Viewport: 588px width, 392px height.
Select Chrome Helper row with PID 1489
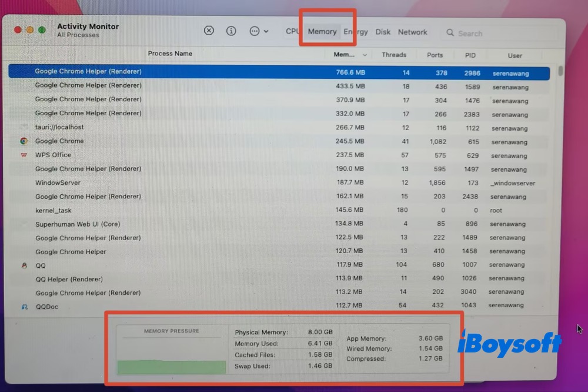[279, 238]
